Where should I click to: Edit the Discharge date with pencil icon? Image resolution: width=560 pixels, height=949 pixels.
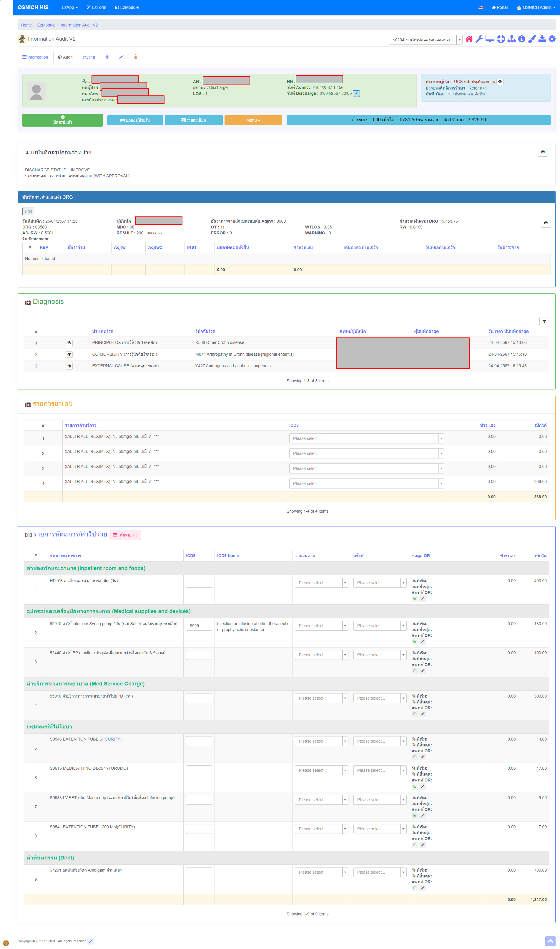tap(356, 94)
